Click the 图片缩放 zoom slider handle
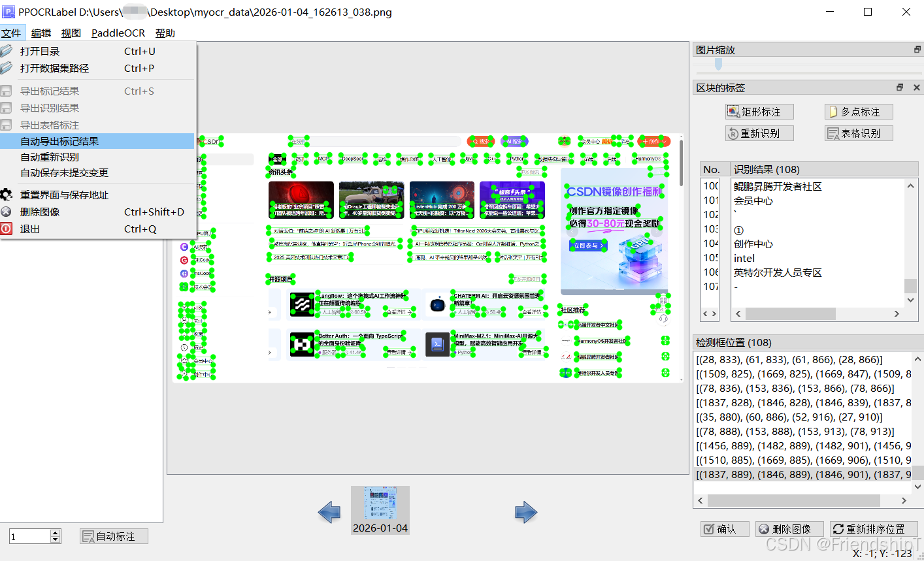Image resolution: width=924 pixels, height=561 pixels. [x=719, y=64]
